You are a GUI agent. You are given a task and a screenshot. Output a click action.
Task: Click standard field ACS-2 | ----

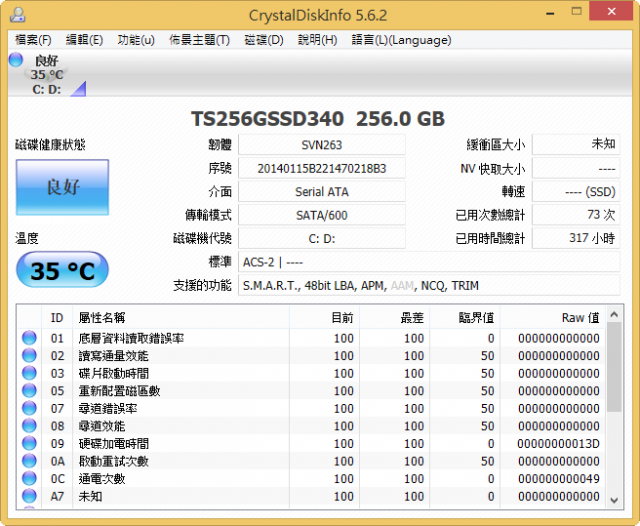(x=429, y=262)
